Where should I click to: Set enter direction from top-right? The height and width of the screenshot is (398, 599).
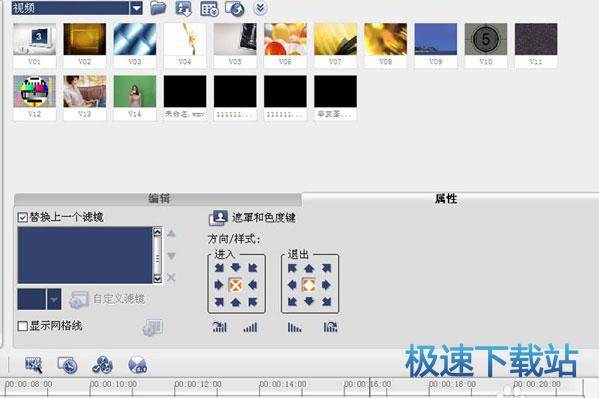pyautogui.click(x=253, y=268)
